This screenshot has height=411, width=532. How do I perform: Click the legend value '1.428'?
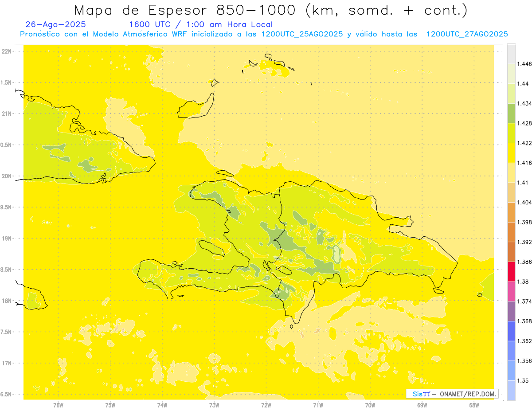click(x=524, y=123)
